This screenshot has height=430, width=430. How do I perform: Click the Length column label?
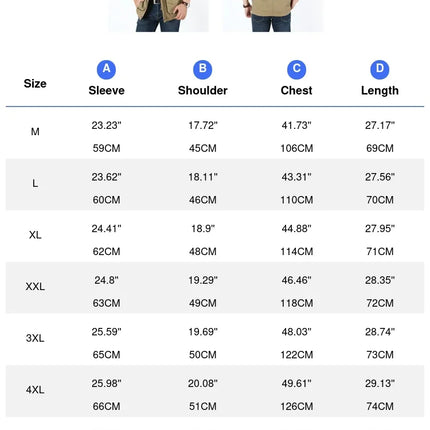pyautogui.click(x=380, y=91)
